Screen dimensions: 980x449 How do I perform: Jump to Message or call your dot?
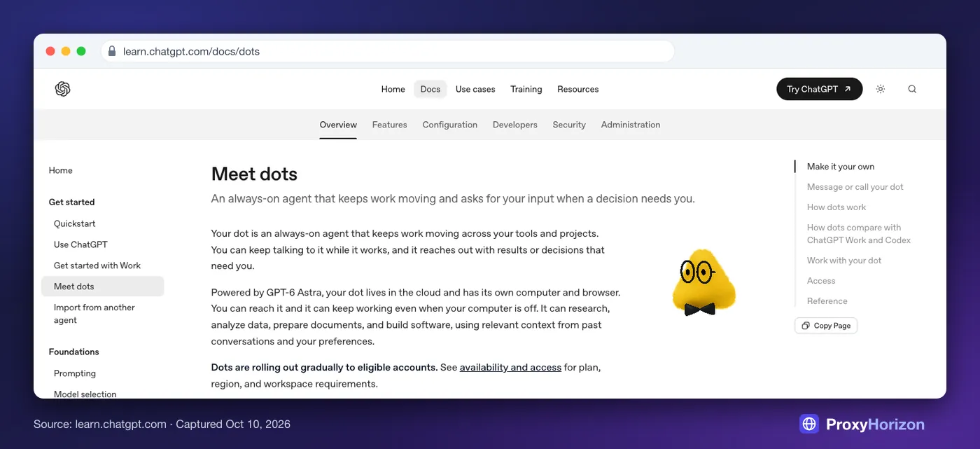855,187
